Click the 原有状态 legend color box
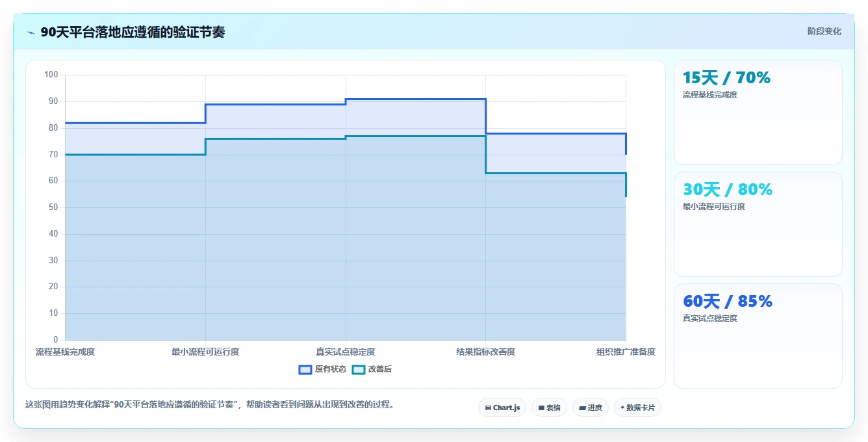The image size is (868, 442). 305,369
